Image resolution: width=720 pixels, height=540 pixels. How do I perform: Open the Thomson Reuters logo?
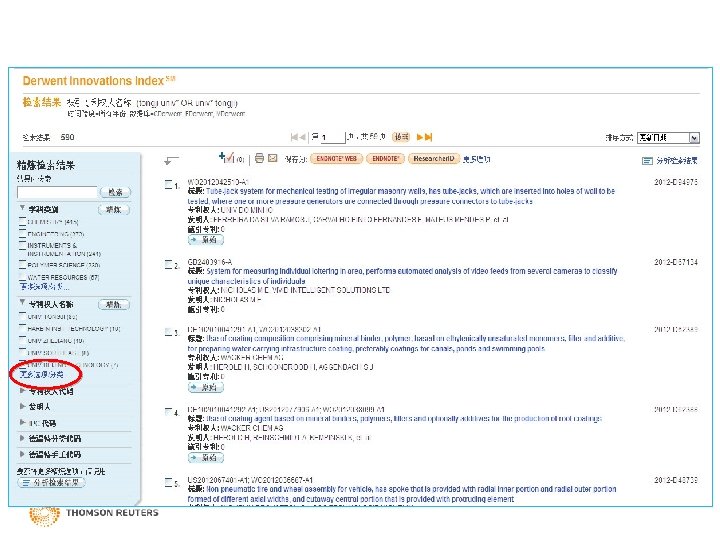pyautogui.click(x=94, y=514)
